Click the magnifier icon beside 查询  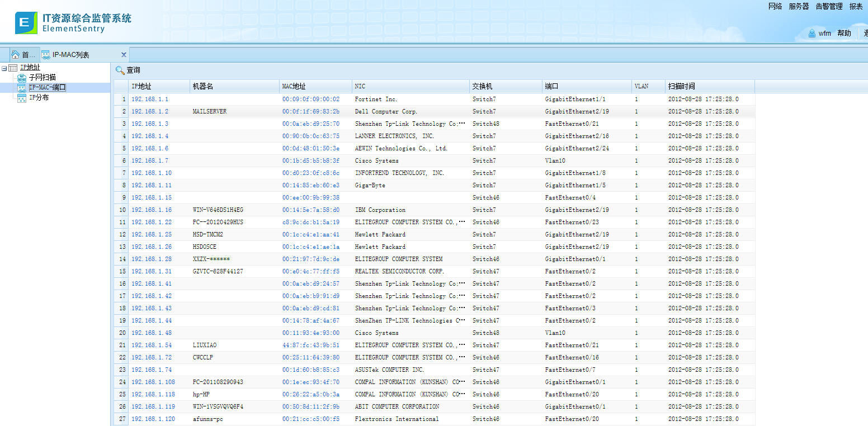pyautogui.click(x=120, y=70)
